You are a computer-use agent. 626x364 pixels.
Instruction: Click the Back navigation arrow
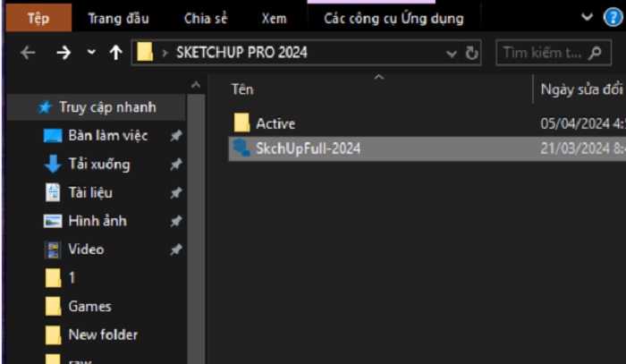pos(28,53)
